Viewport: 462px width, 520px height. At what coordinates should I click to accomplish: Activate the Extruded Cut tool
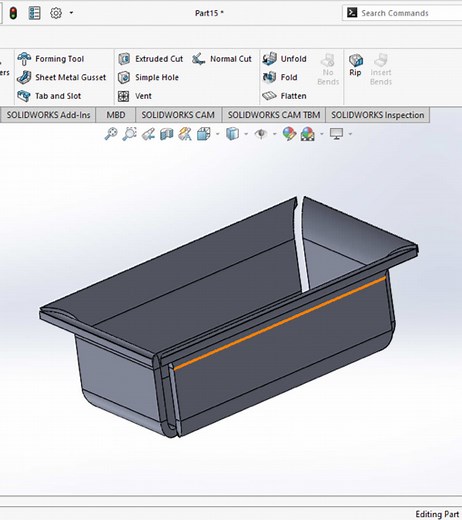coord(151,59)
